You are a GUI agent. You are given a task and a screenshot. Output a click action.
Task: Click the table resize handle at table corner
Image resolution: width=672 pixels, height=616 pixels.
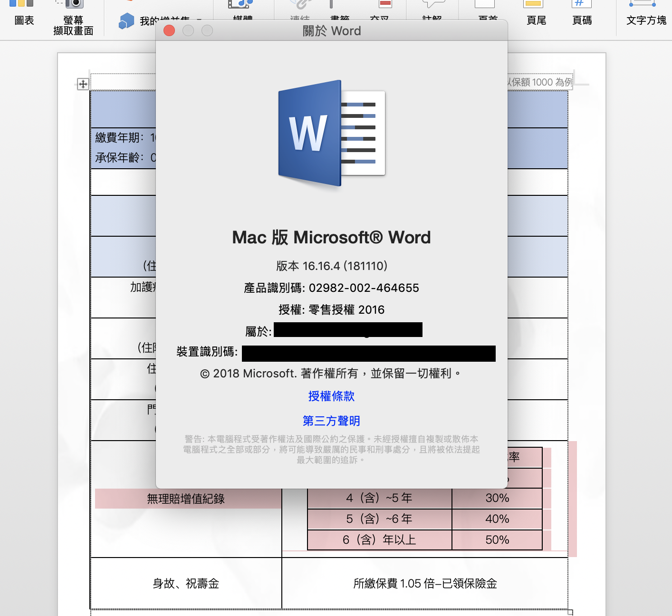pyautogui.click(x=570, y=612)
